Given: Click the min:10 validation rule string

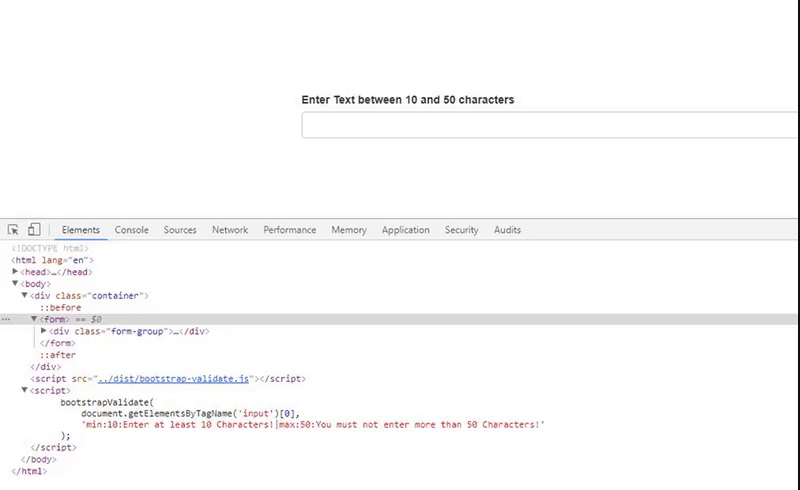Looking at the screenshot, I should tap(313, 425).
